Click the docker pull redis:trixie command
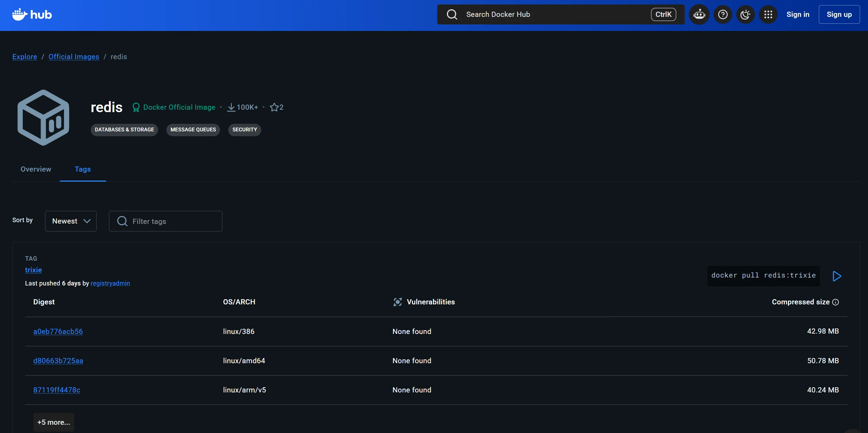Image resolution: width=868 pixels, height=433 pixels. tap(763, 276)
